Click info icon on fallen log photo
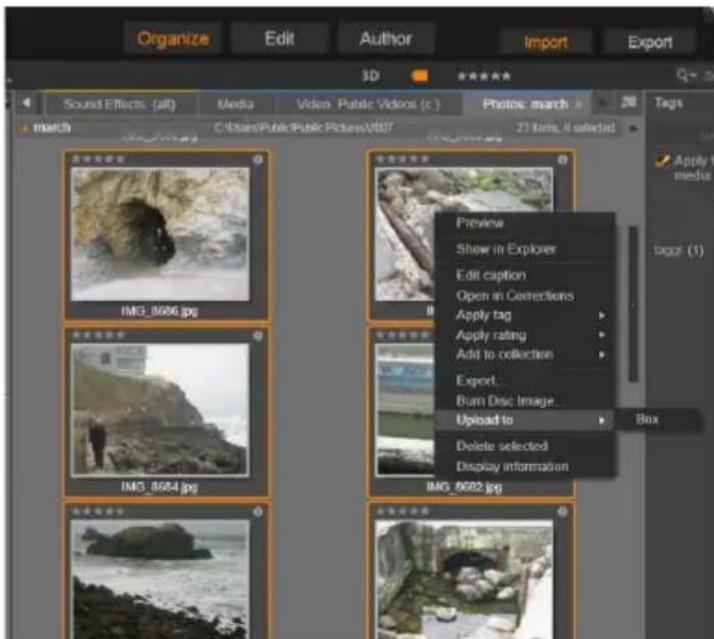 563,159
